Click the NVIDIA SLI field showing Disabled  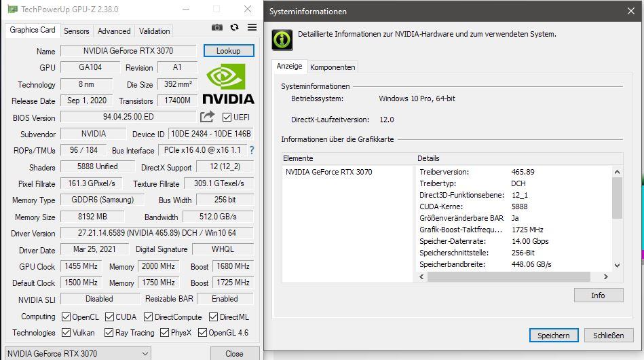(x=100, y=299)
